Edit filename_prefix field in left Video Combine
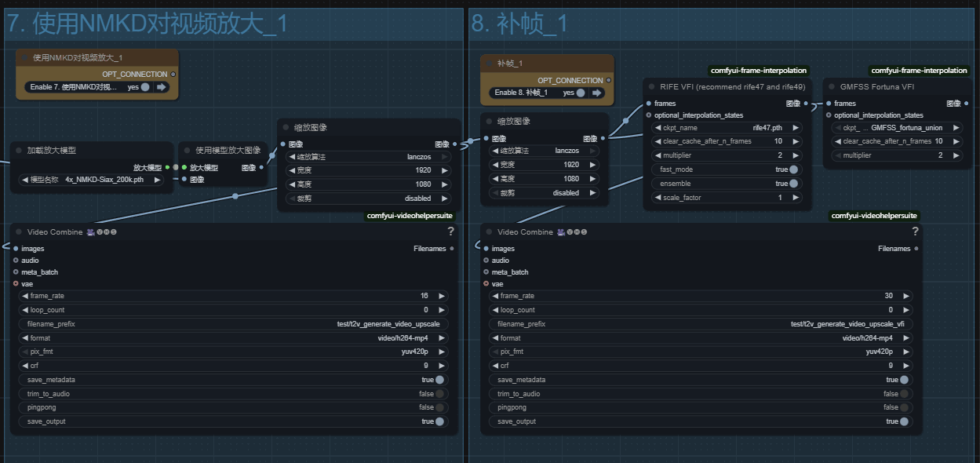This screenshot has height=463, width=980. tap(236, 324)
